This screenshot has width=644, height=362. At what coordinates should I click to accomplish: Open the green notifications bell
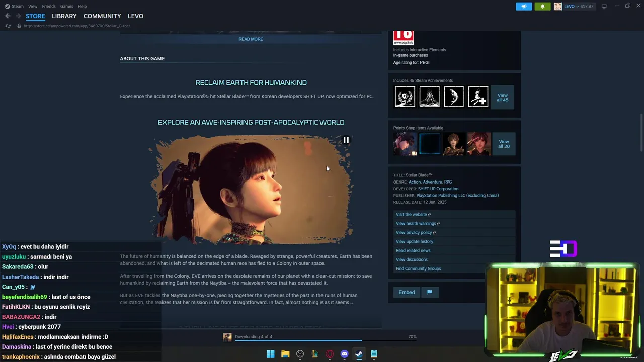click(x=542, y=6)
